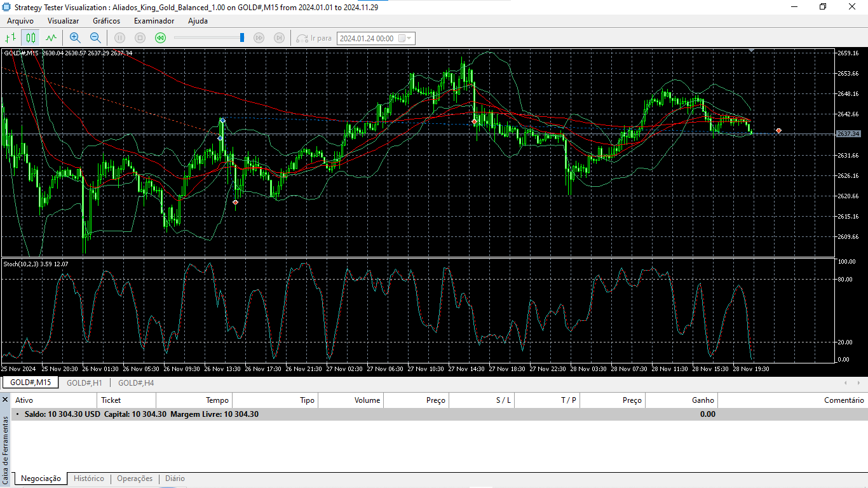This screenshot has height=488, width=868.
Task: Click the current price label 2637.34
Action: [x=848, y=134]
